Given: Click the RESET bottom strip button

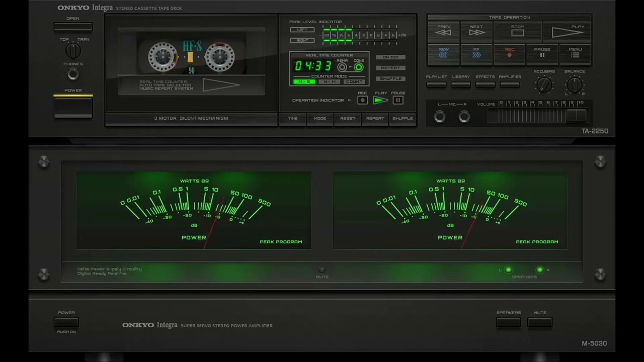Looking at the screenshot, I should [x=348, y=119].
